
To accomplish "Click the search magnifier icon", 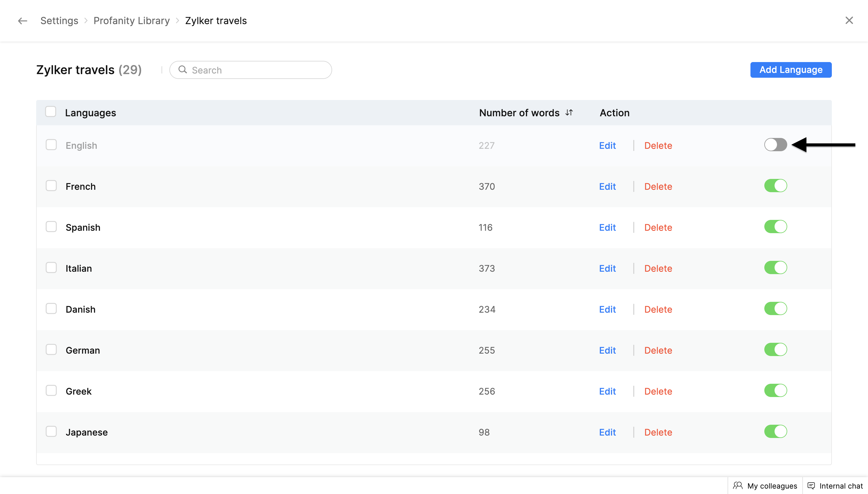I will (x=183, y=70).
